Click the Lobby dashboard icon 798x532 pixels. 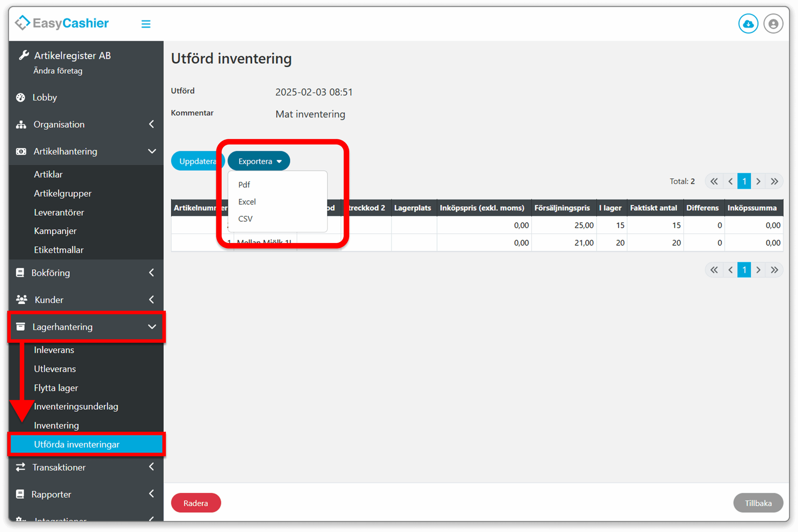21,97
